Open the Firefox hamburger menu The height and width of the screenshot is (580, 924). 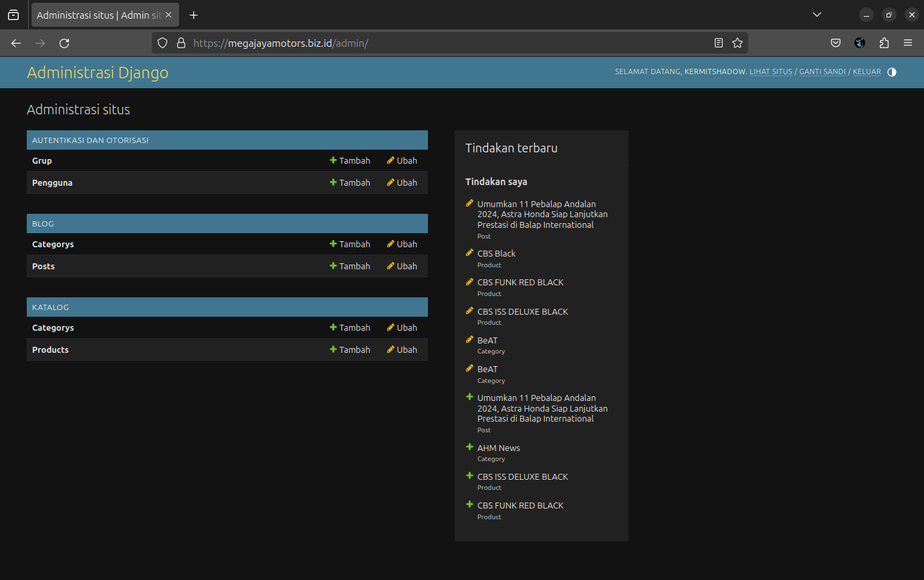pyautogui.click(x=907, y=43)
